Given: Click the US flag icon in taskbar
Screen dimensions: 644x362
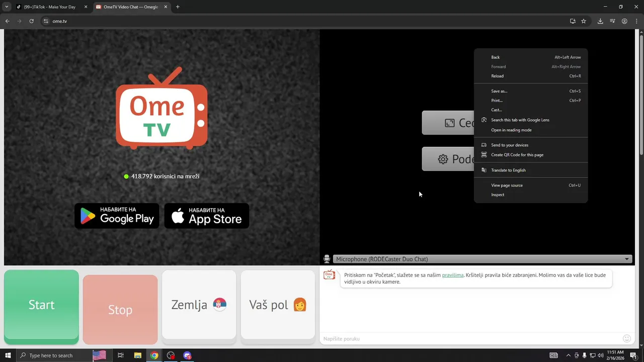Looking at the screenshot, I should pyautogui.click(x=99, y=355).
